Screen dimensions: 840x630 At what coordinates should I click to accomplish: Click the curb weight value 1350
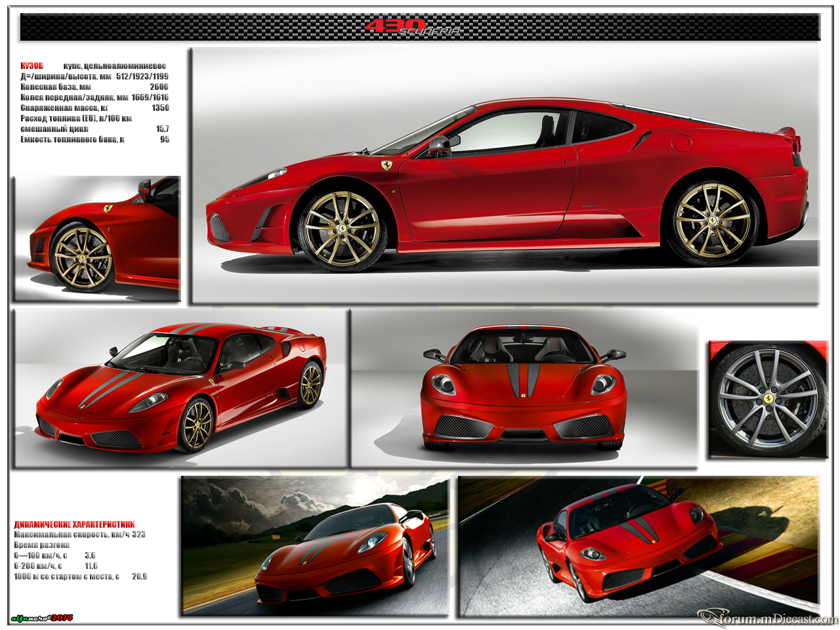(x=160, y=108)
